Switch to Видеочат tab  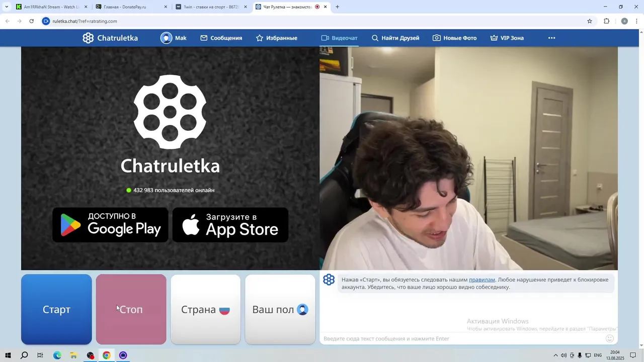[x=339, y=38]
